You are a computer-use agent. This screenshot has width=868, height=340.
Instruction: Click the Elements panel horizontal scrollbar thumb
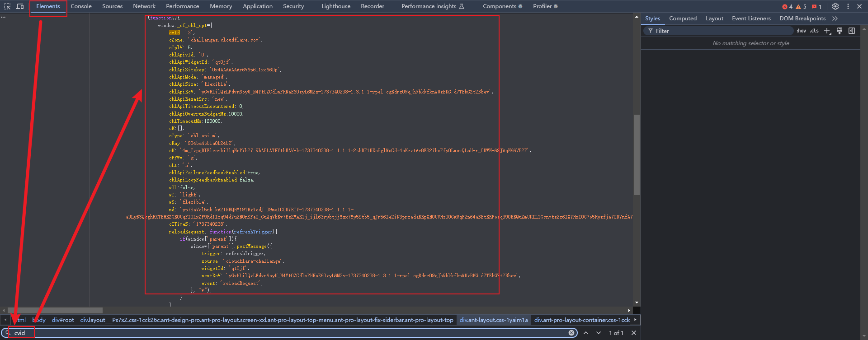[x=55, y=310]
